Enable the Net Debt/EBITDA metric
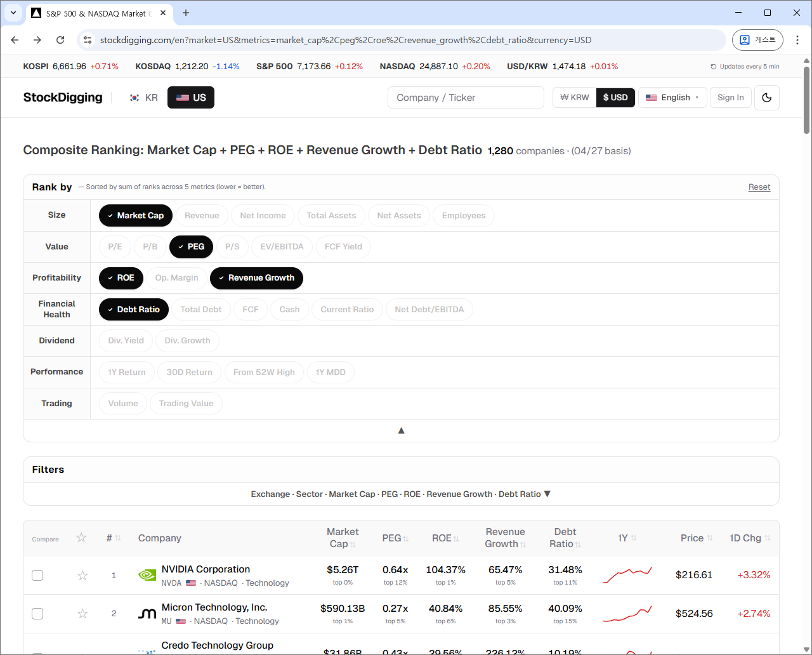This screenshot has width=812, height=655. (x=429, y=309)
